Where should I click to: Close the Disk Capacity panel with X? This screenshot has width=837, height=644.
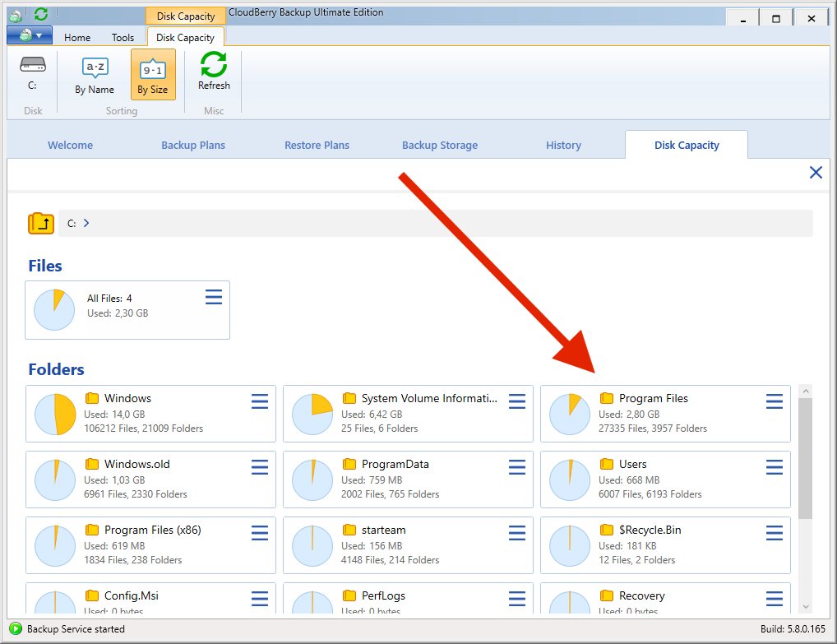(x=816, y=173)
